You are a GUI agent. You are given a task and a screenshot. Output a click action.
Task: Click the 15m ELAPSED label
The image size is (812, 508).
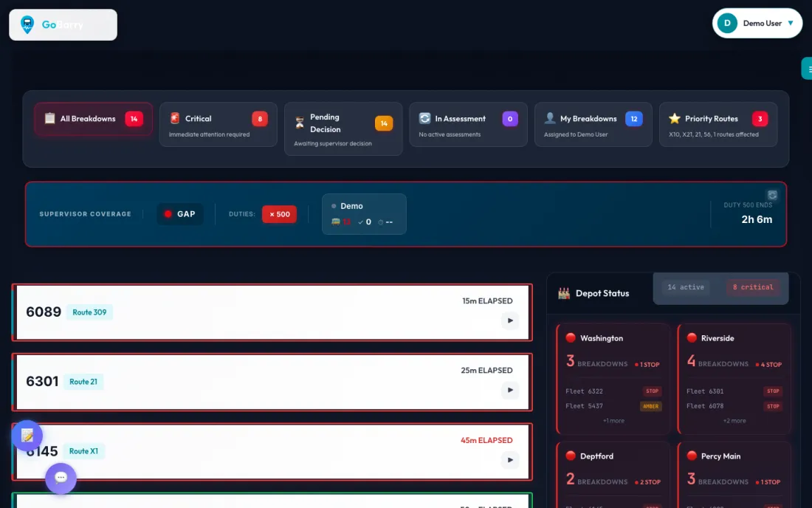pos(487,301)
